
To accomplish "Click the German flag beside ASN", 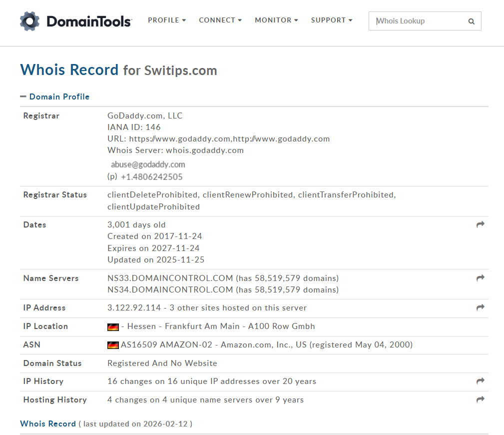I will tap(113, 345).
